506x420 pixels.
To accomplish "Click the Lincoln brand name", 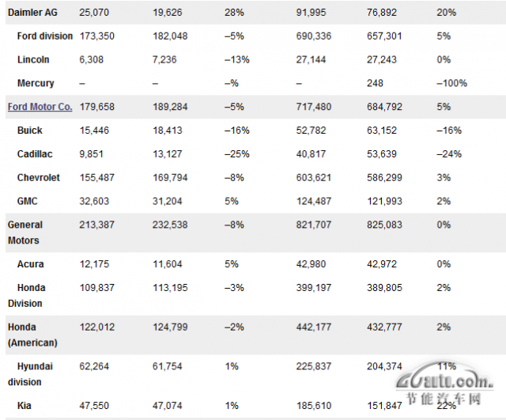I will point(33,60).
